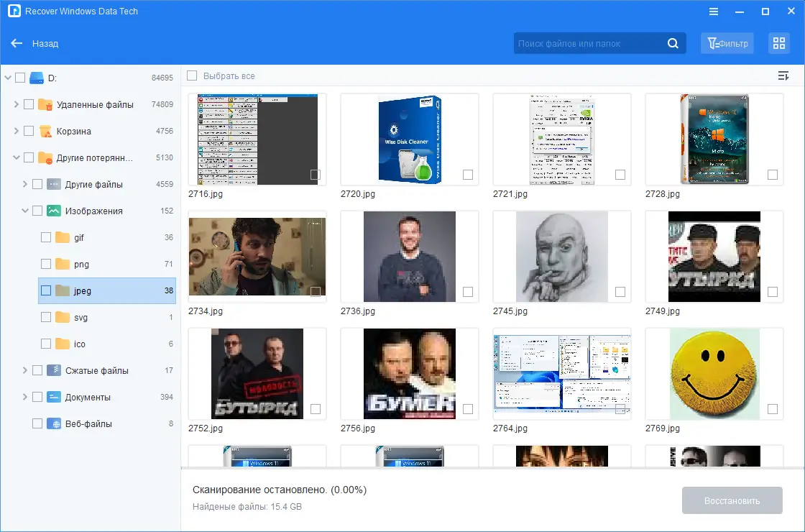Image resolution: width=805 pixels, height=532 pixels.
Task: Click the Документы document icon
Action: (54, 397)
